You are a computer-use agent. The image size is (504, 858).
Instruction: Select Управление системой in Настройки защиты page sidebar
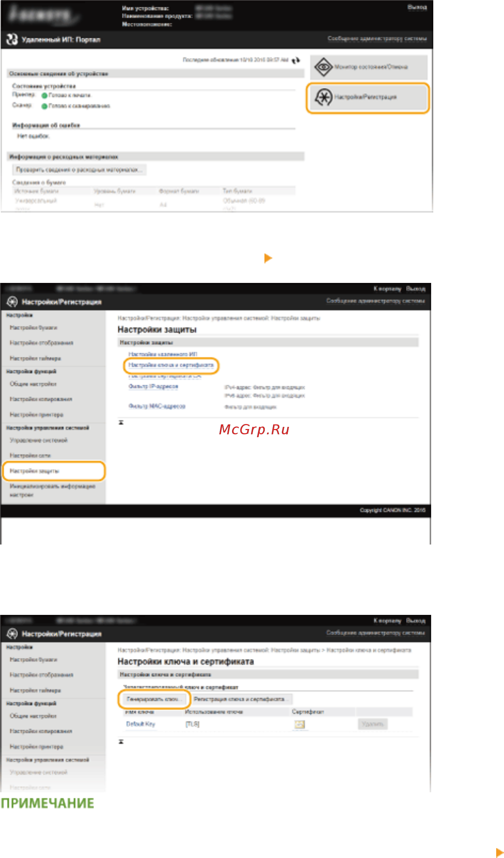pos(38,440)
